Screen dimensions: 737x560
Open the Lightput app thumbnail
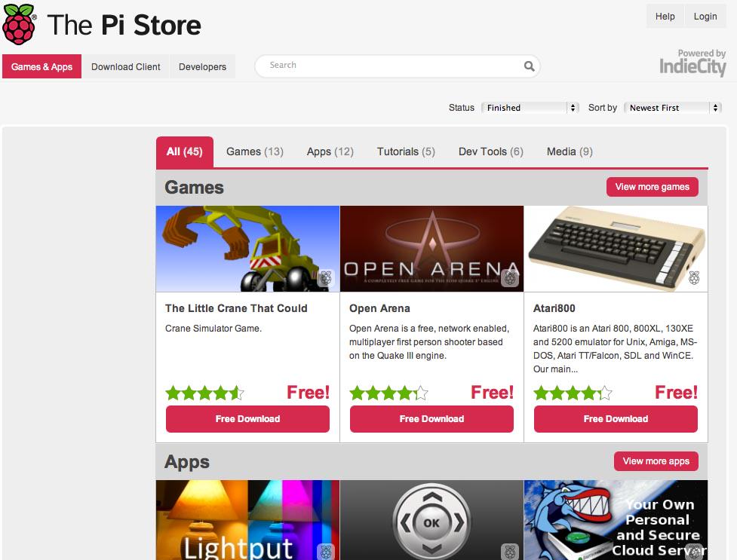tap(247, 519)
